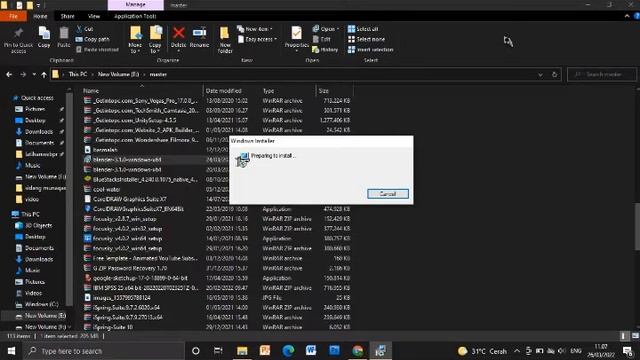
Task: Select Paste shortcut in ribbon
Action: 97,49
